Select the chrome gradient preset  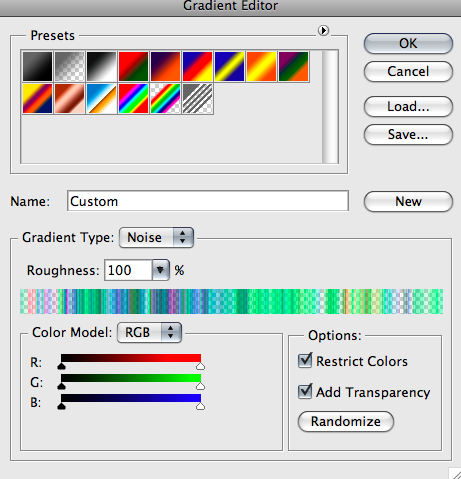point(101,98)
